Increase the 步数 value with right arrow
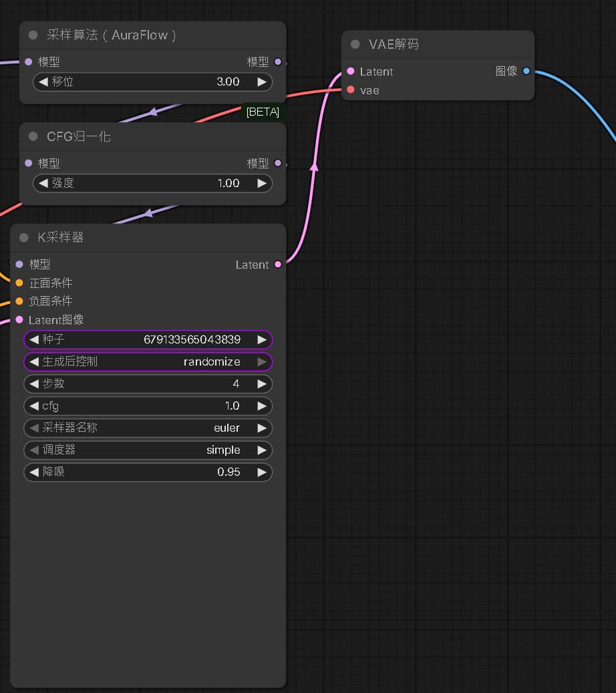This screenshot has height=693, width=616. pos(262,384)
